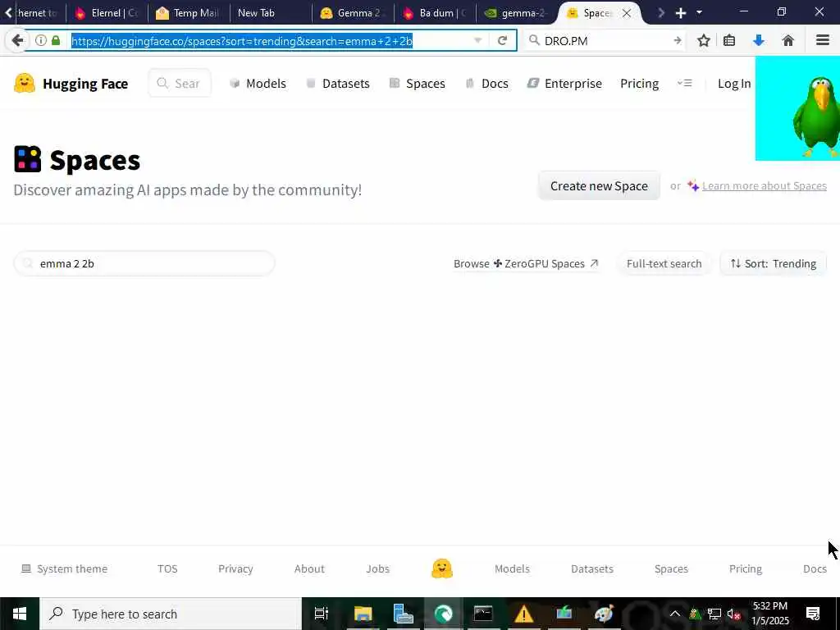840x630 pixels.
Task: Click the Spaces search field with emma 2 2b
Action: pyautogui.click(x=144, y=263)
